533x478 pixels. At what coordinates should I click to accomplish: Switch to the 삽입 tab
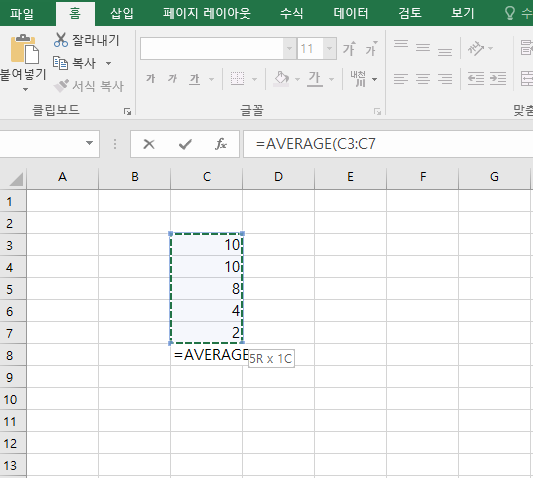[x=122, y=14]
